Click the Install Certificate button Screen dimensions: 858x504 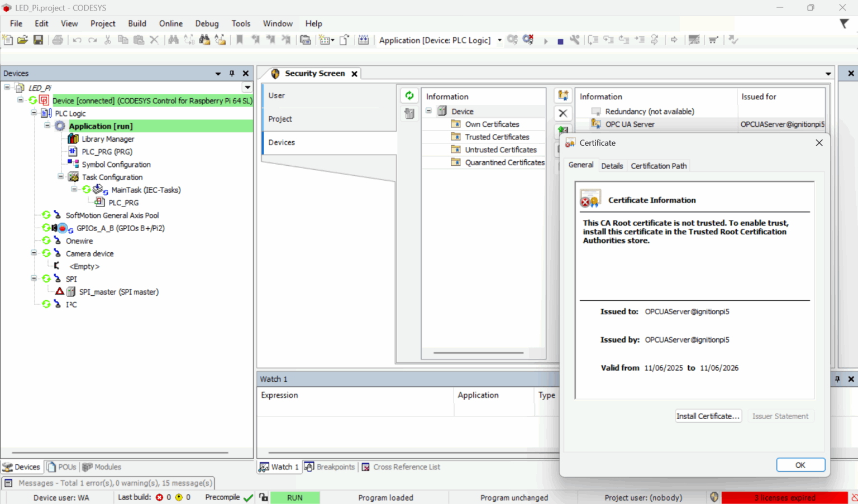coord(708,416)
